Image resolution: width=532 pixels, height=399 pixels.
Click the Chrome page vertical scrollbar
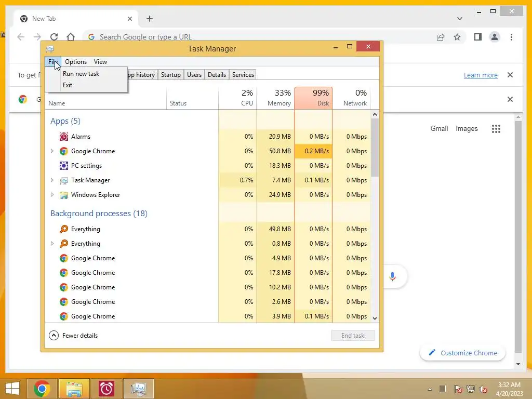pyautogui.click(x=518, y=237)
